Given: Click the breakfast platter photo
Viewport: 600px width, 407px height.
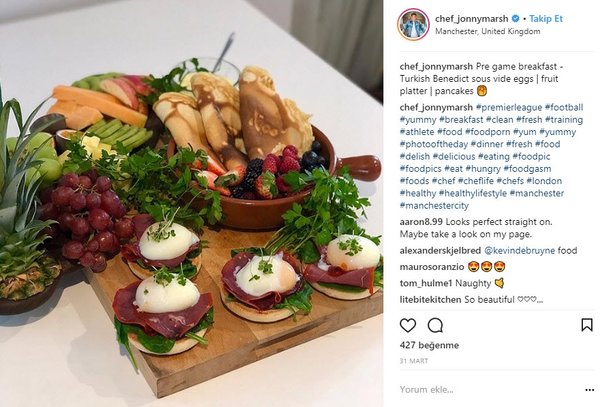Looking at the screenshot, I should pos(191,204).
